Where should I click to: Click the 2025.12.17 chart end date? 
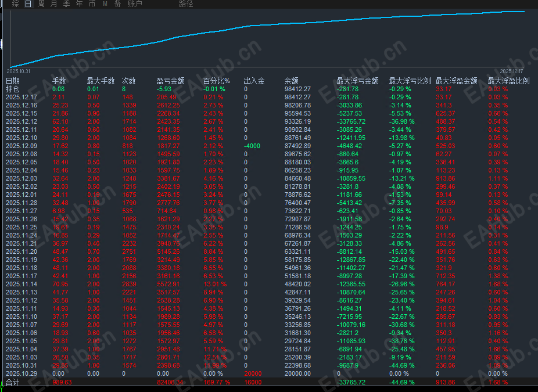(511, 71)
